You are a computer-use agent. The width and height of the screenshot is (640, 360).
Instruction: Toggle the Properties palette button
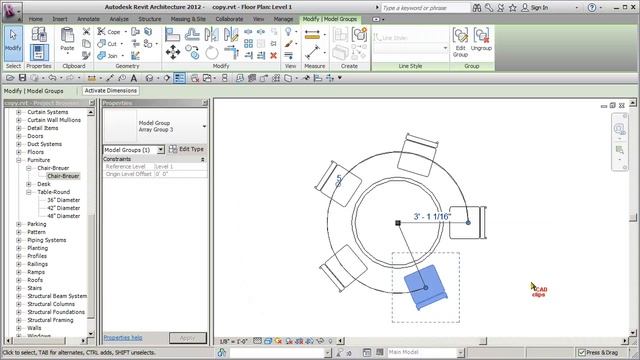coord(39,52)
